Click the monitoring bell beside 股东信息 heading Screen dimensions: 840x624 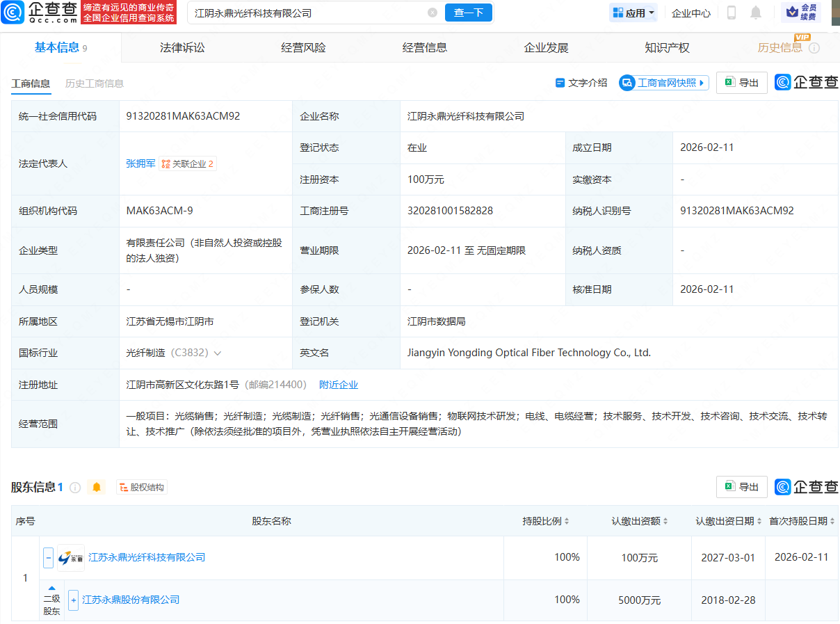pyautogui.click(x=96, y=488)
